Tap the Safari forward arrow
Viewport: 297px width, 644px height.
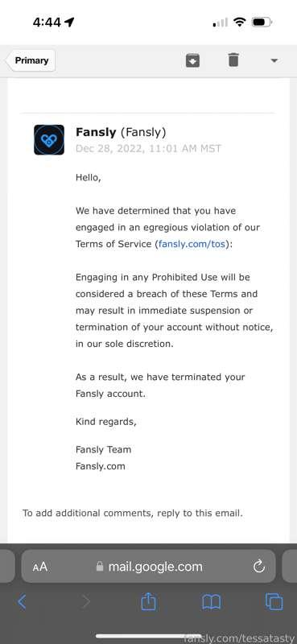[86, 602]
